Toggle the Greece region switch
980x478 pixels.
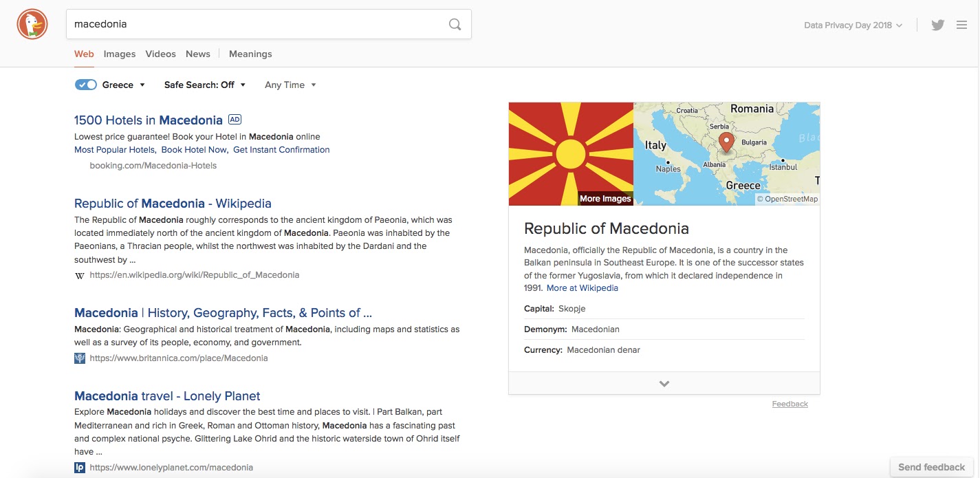click(86, 85)
